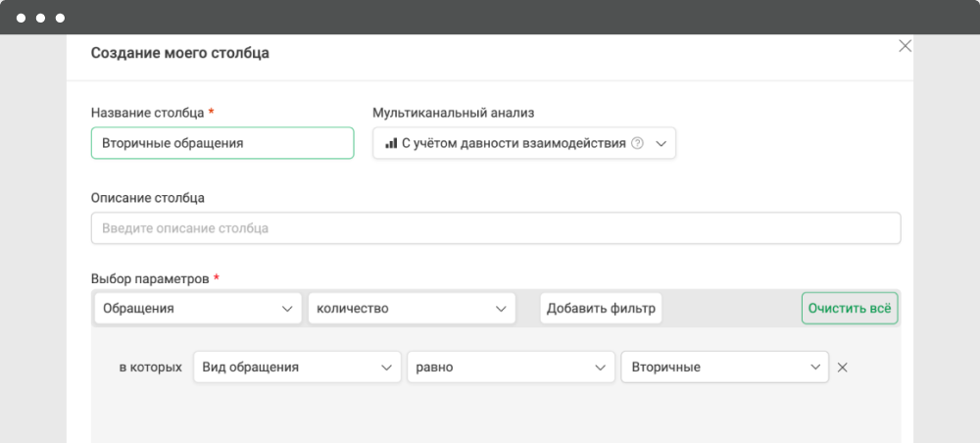Screen dimensions: 980x443
Task: Click the Добавить фильтр button
Action: 601,309
